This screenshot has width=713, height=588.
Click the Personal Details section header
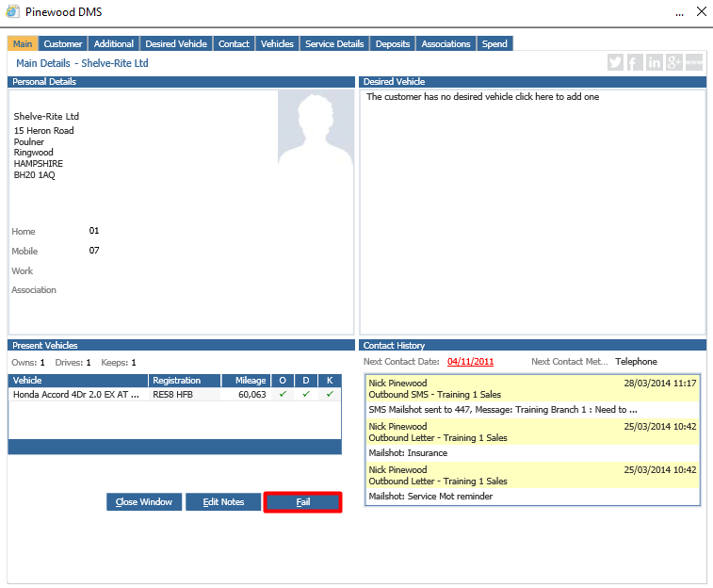(x=181, y=81)
